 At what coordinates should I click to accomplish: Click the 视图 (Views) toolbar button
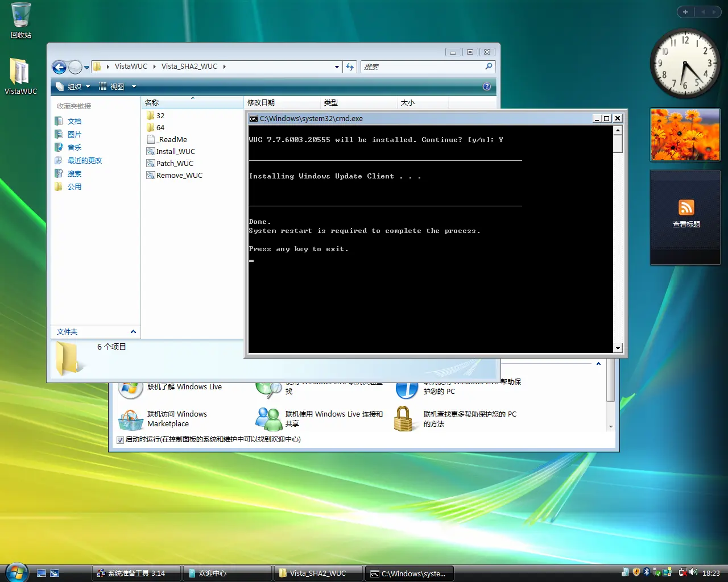[x=111, y=86]
